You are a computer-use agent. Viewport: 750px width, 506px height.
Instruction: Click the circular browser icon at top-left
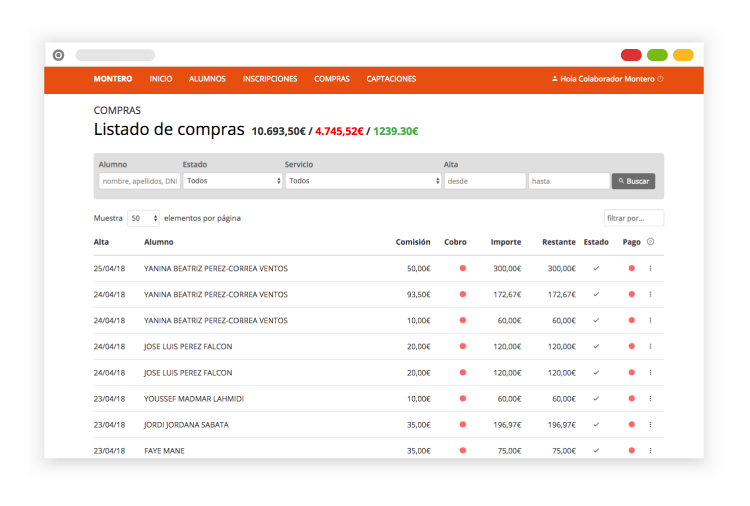(x=58, y=55)
